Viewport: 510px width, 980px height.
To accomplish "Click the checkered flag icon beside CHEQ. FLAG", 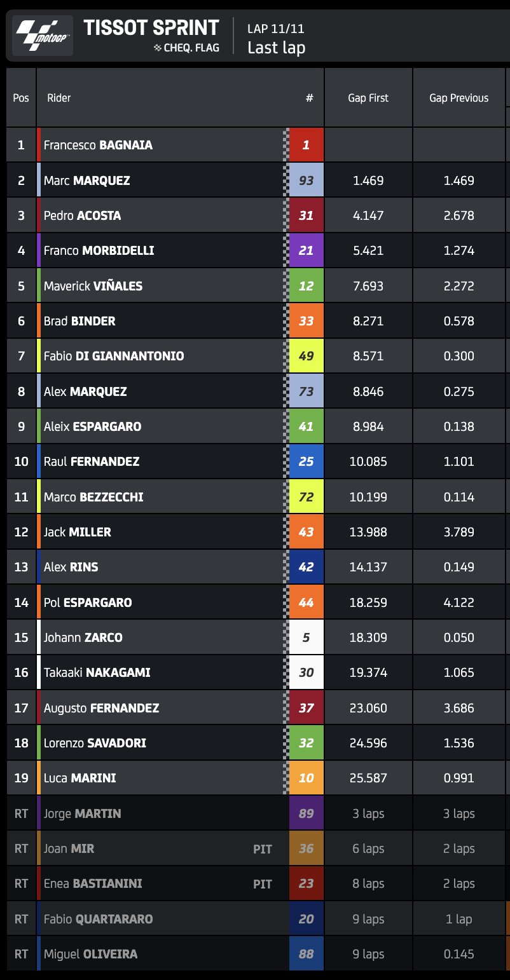I will click(x=158, y=48).
